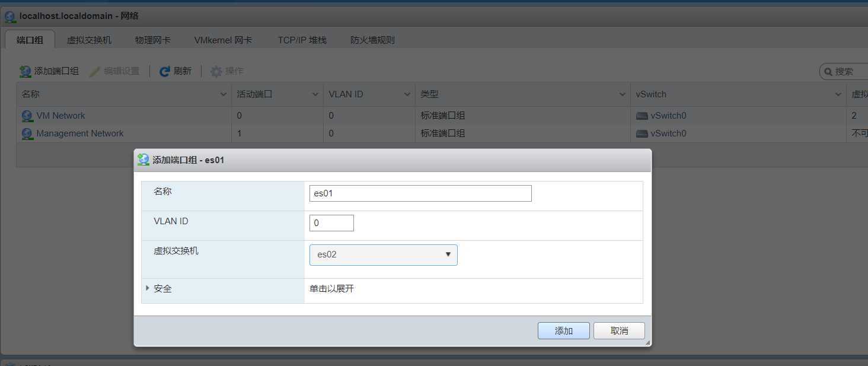The height and width of the screenshot is (366, 868).
Task: Click the vSwitch0 icon in Management Network row
Action: click(x=642, y=133)
